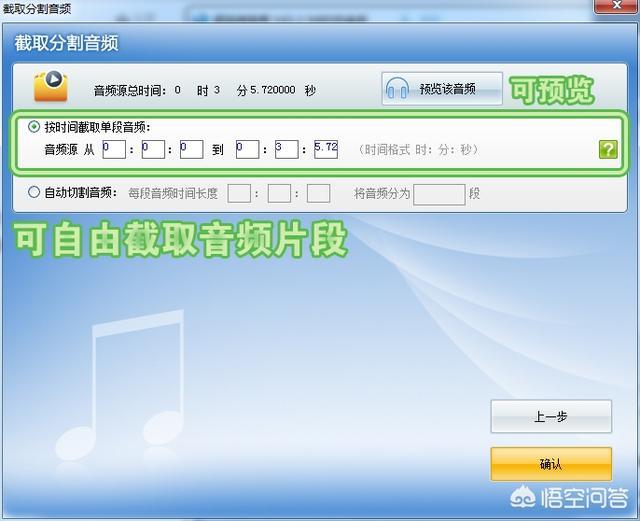The image size is (640, 521).
Task: Go back with the 上一步 button
Action: pos(551,416)
